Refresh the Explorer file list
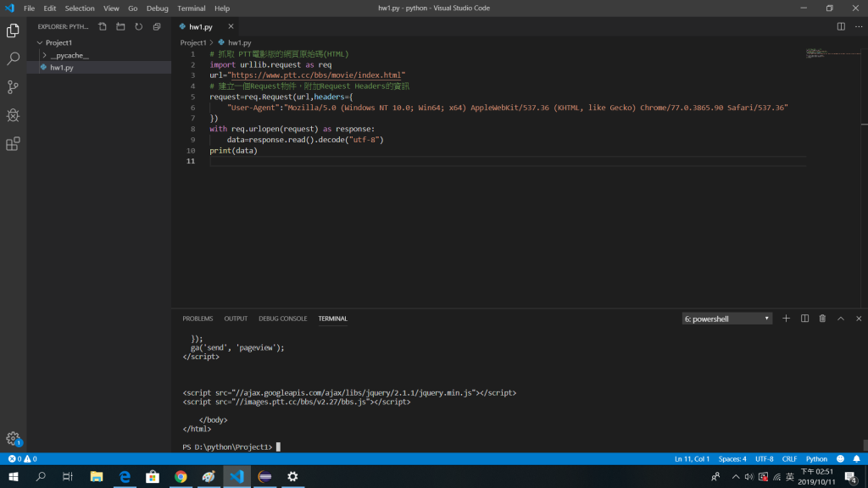 pyautogui.click(x=138, y=26)
